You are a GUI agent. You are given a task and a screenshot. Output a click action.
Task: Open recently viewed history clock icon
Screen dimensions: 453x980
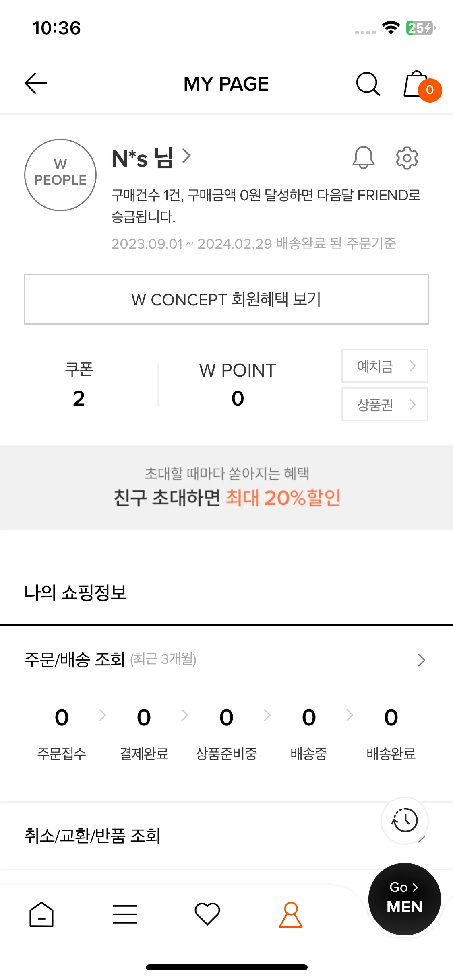pyautogui.click(x=405, y=820)
